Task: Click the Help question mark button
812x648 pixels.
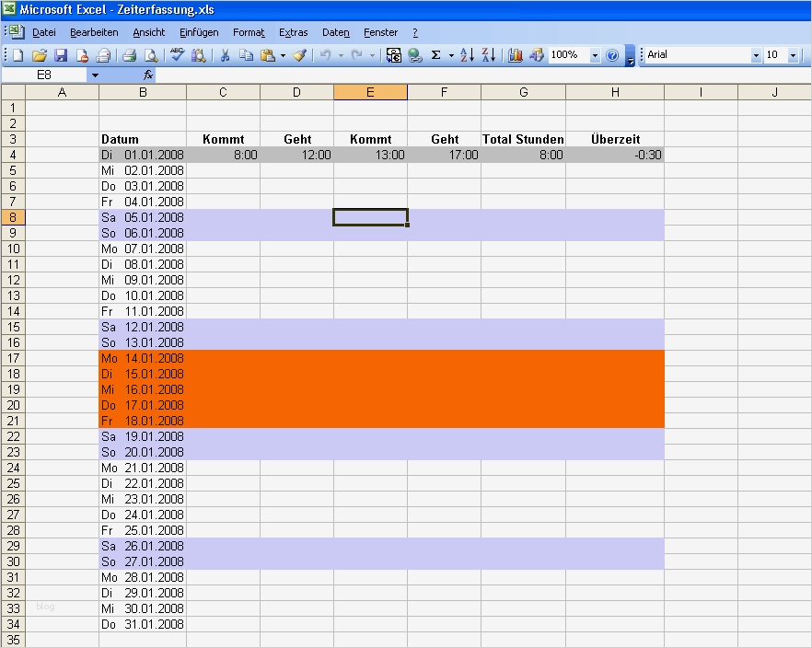Action: click(x=612, y=55)
